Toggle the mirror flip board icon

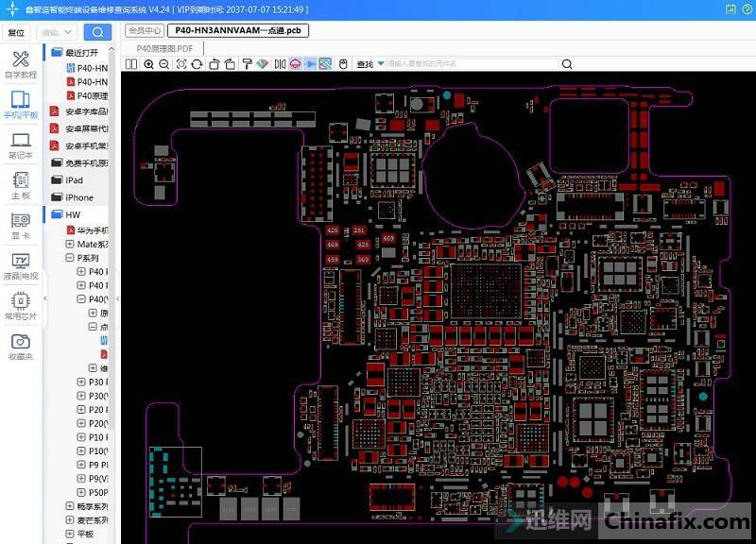279,64
